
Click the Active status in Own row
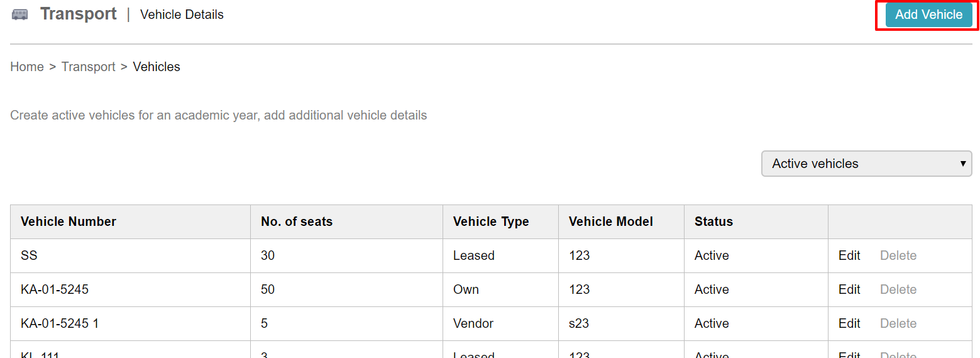tap(756, 289)
